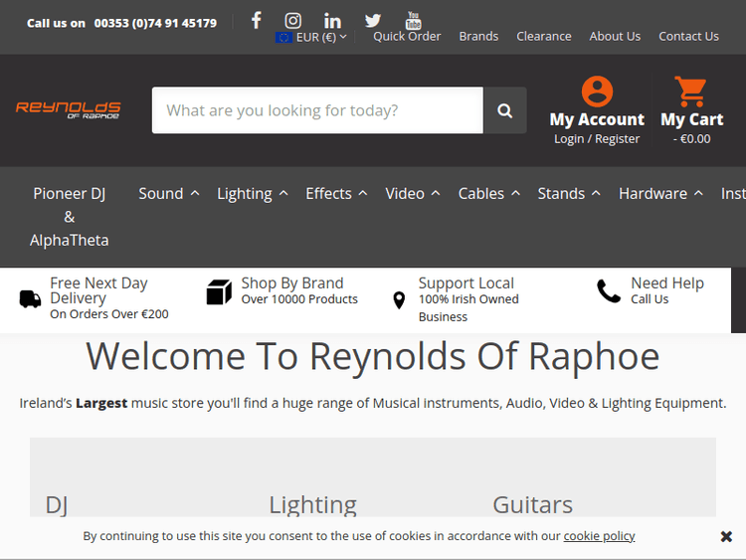Expand the Sound menu
The width and height of the screenshot is (746, 560).
pos(168,193)
